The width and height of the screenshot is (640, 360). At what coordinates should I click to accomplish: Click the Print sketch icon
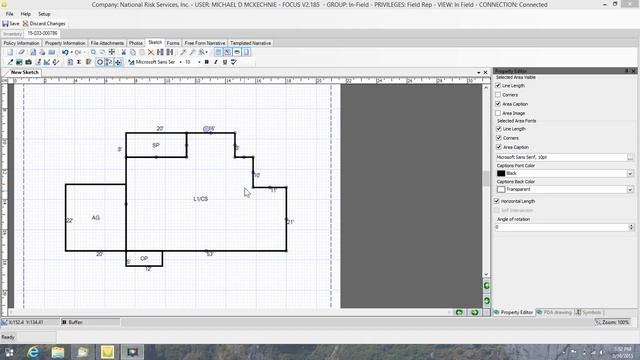pos(42,52)
